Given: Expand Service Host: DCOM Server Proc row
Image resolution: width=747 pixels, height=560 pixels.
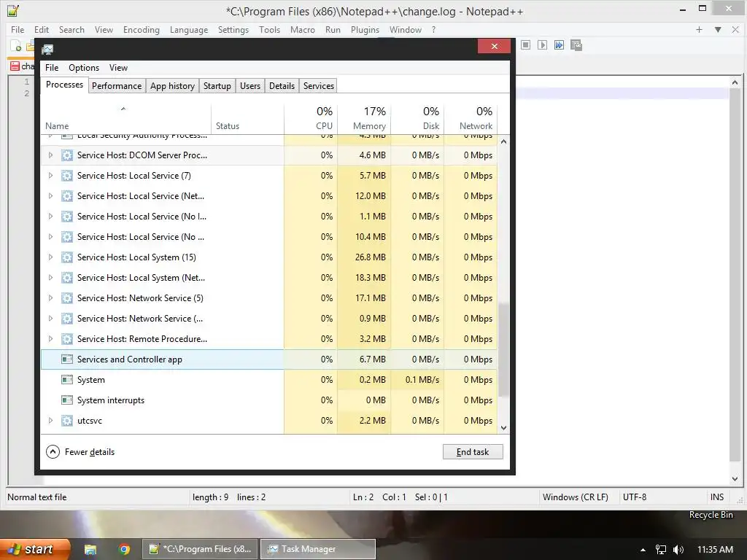Looking at the screenshot, I should (x=50, y=155).
